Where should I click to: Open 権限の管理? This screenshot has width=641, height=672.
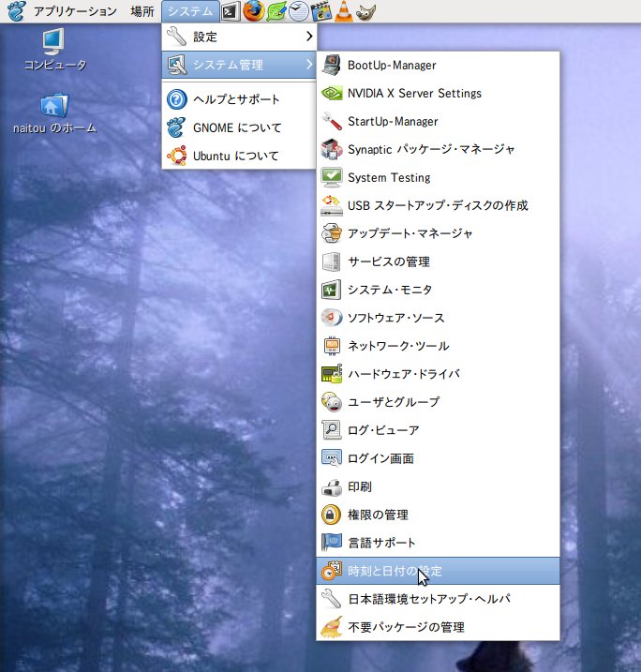438,515
